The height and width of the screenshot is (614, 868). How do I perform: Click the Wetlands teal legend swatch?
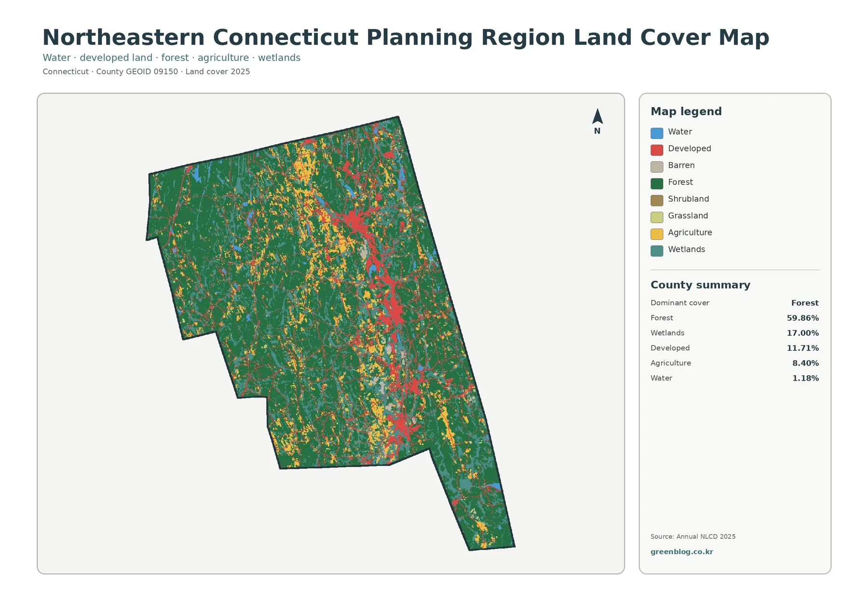[657, 251]
